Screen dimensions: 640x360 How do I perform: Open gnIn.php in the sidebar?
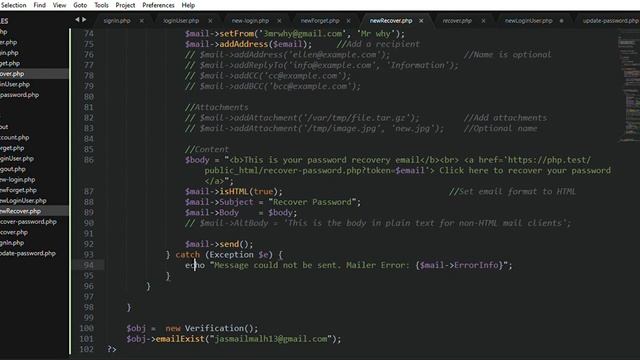click(12, 243)
